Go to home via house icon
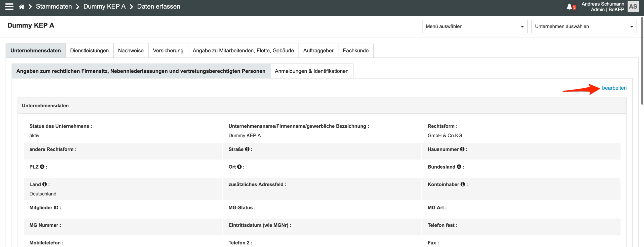644x247 pixels. pos(22,7)
